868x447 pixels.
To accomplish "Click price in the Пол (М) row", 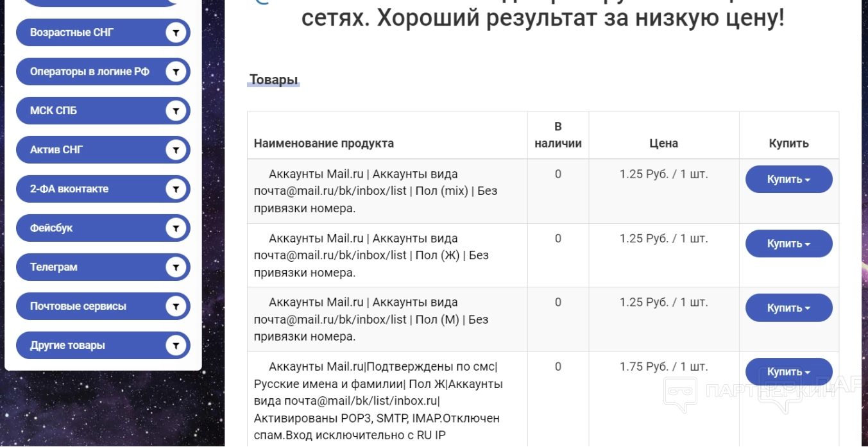I will coord(664,302).
